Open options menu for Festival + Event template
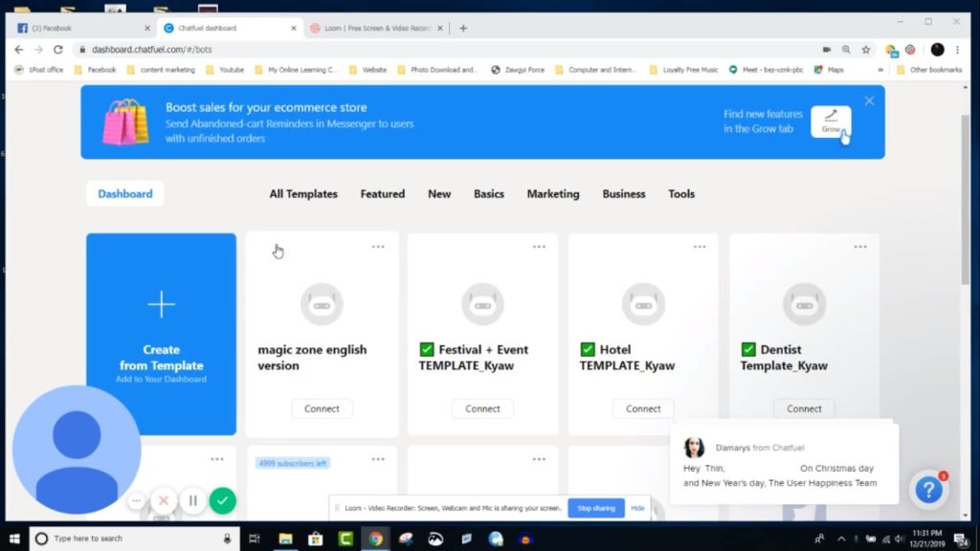Viewport: 980px width, 551px height. pyautogui.click(x=539, y=247)
